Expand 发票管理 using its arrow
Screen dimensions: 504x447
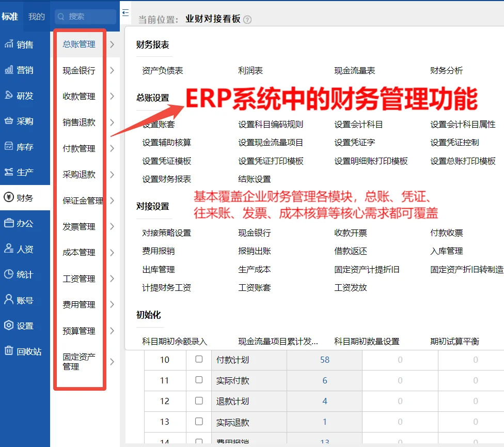click(x=112, y=226)
